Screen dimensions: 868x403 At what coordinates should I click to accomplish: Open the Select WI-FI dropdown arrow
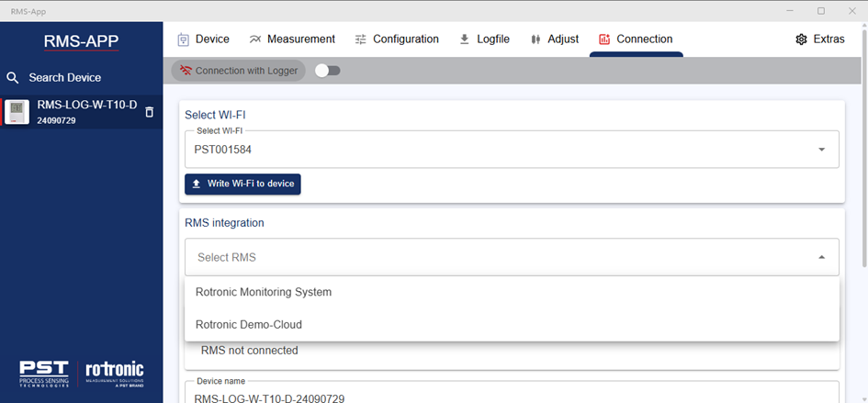tap(821, 150)
